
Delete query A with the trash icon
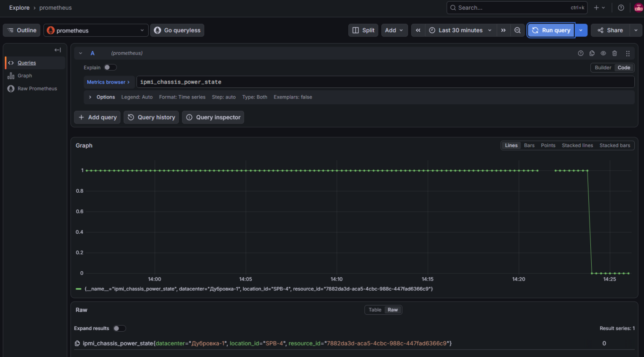[x=615, y=53]
